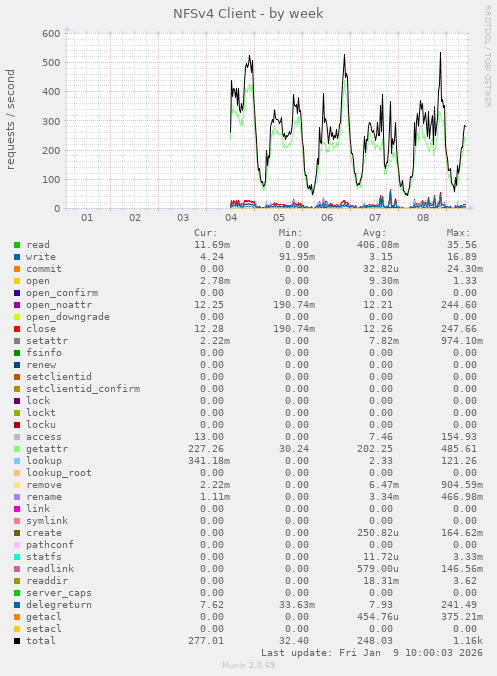Click total Cur value 277.01
Viewport: 497px width, 676px height.
pos(206,641)
